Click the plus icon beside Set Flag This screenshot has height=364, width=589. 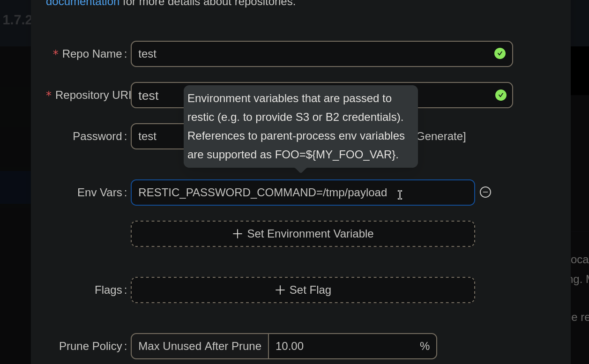(280, 290)
